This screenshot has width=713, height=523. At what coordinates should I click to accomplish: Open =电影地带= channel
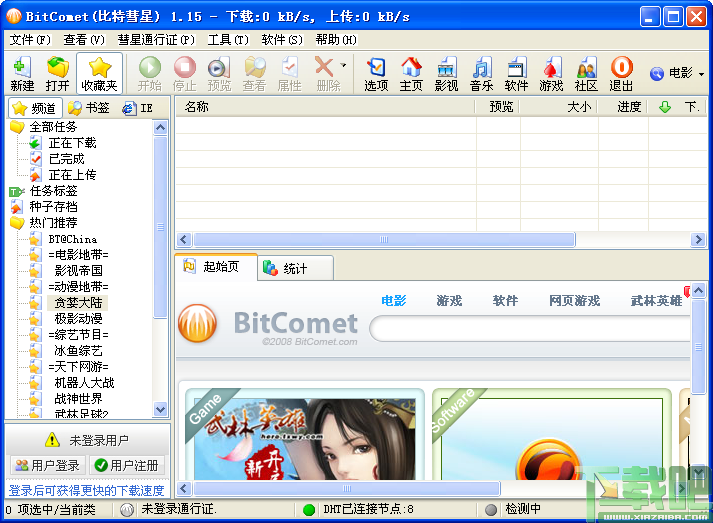click(x=78, y=255)
